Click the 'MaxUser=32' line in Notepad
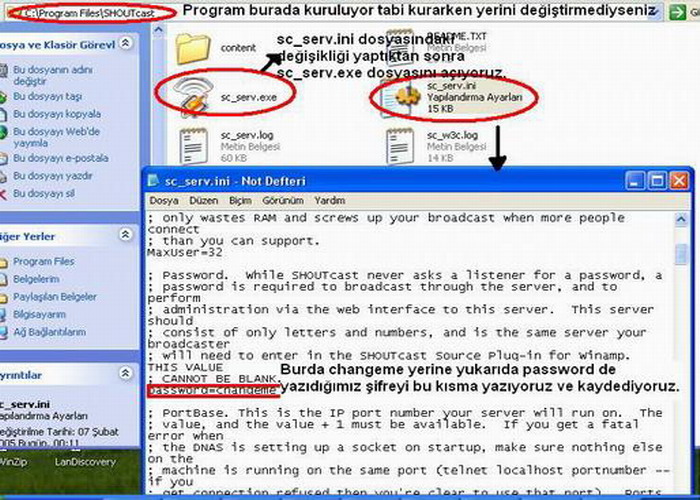 (185, 253)
